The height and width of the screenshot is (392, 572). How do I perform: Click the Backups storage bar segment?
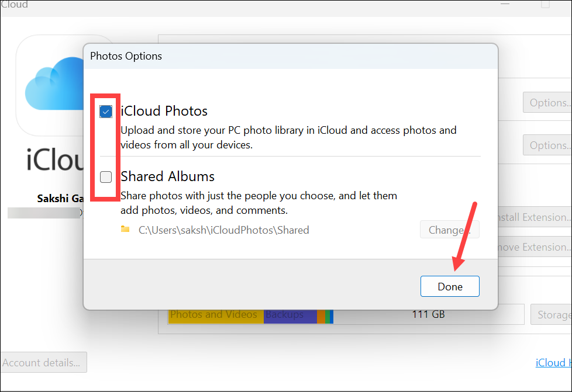[x=290, y=316]
